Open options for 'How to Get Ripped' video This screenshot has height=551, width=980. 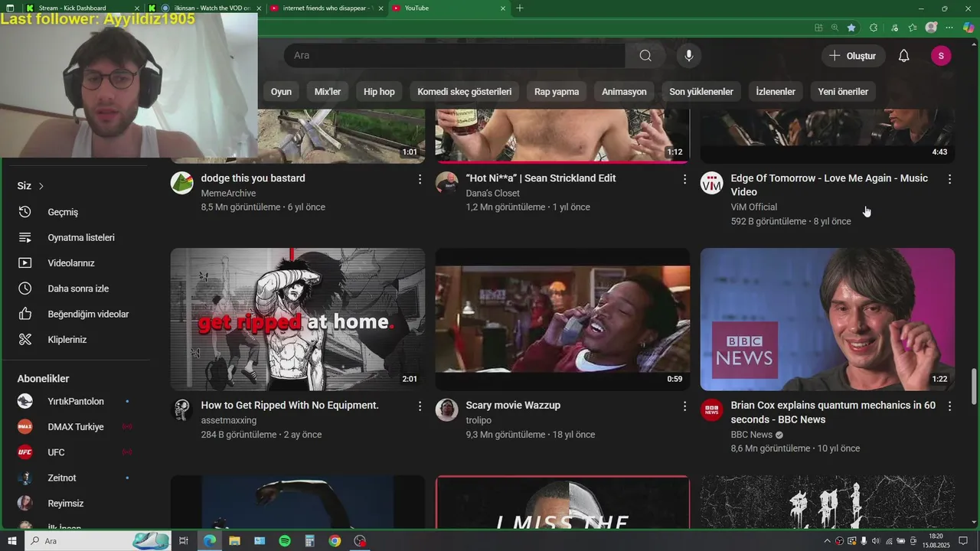point(420,406)
